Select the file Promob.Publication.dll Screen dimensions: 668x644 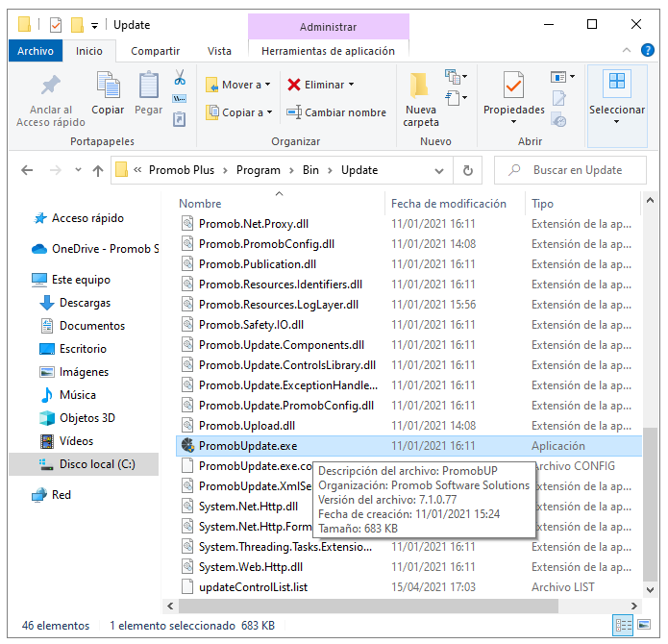[258, 264]
